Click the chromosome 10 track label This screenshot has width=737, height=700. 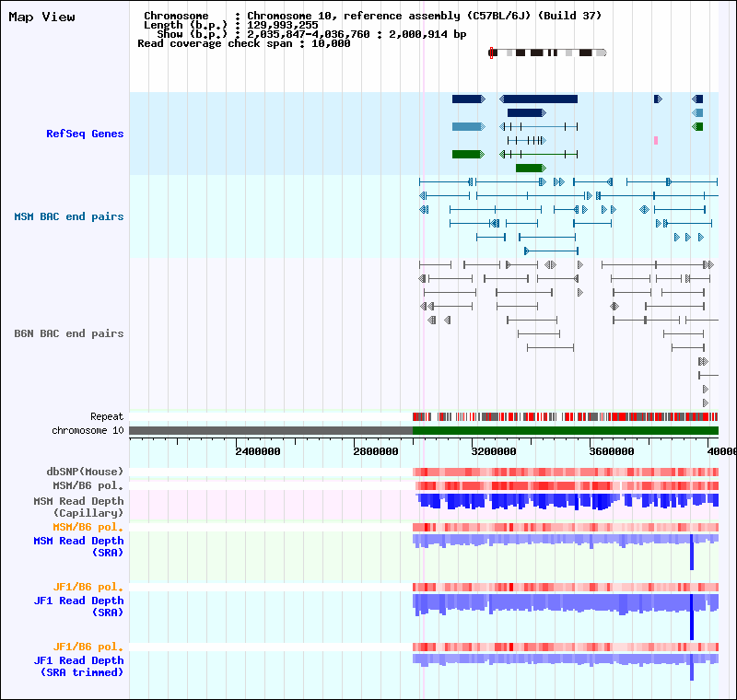coord(88,430)
